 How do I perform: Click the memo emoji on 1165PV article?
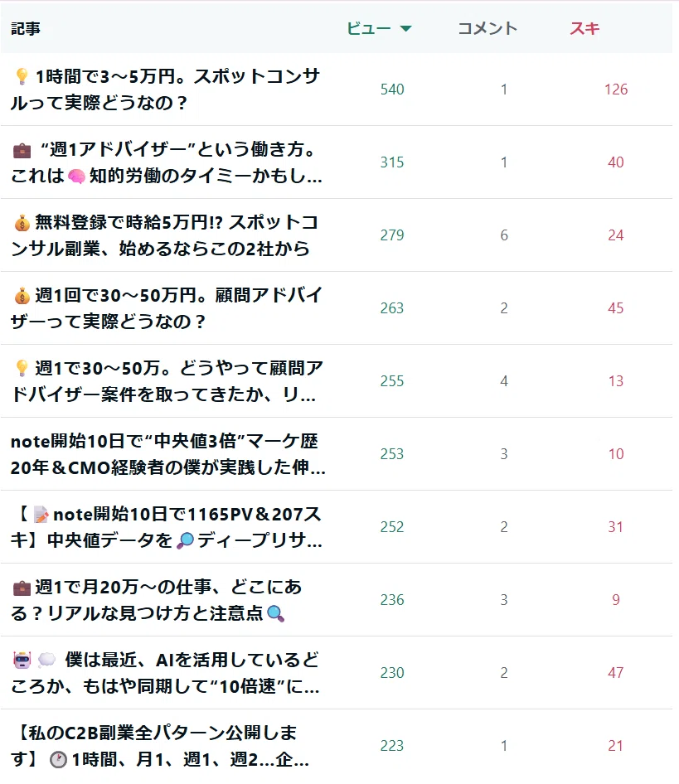(41, 515)
